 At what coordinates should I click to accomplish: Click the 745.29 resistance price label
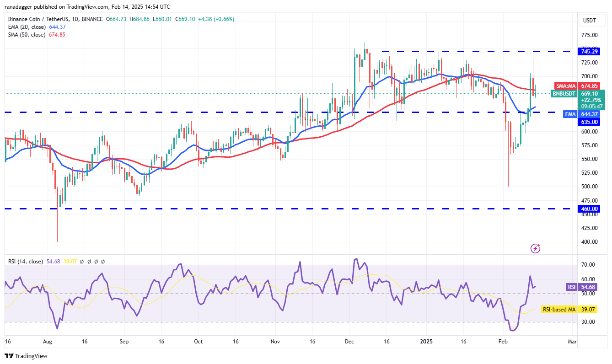click(590, 52)
